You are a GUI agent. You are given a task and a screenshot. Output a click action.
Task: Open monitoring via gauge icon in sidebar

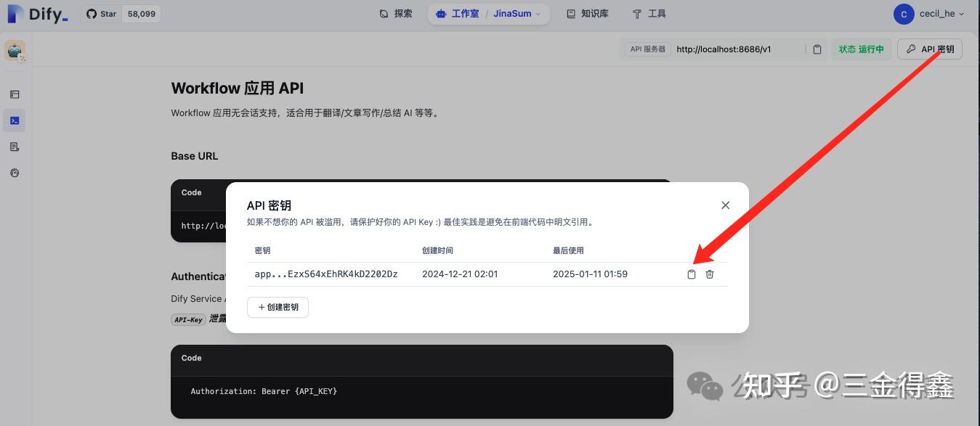(x=14, y=173)
